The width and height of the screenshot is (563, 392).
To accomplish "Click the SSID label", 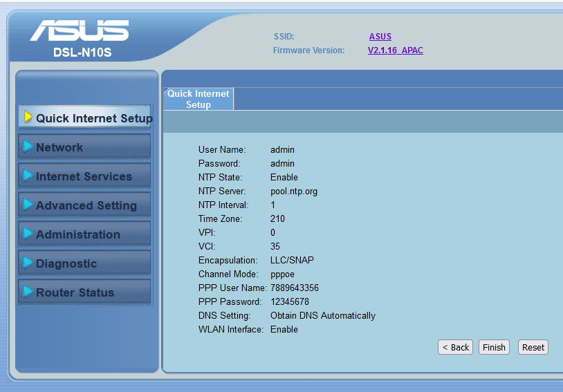I will pyautogui.click(x=284, y=37).
